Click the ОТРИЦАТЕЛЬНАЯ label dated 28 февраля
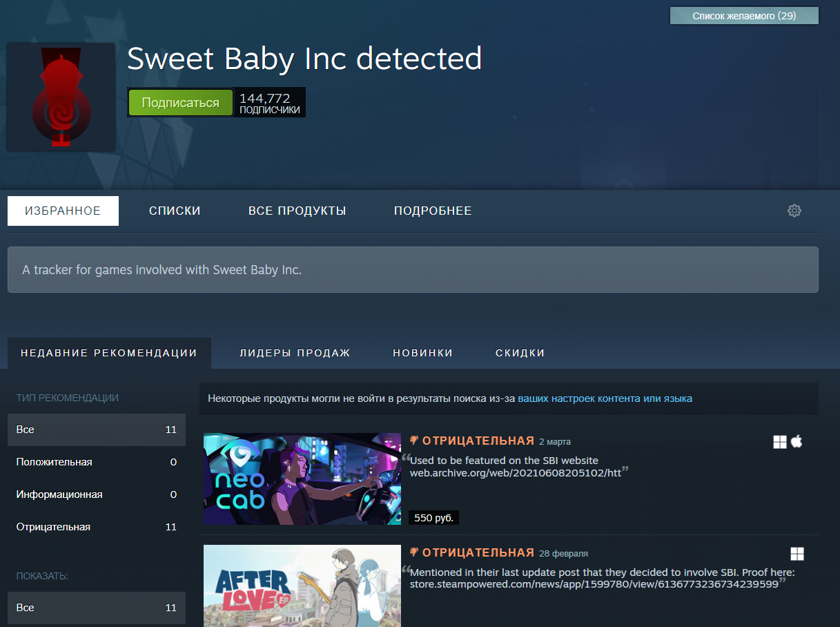The height and width of the screenshot is (627, 840). [478, 552]
